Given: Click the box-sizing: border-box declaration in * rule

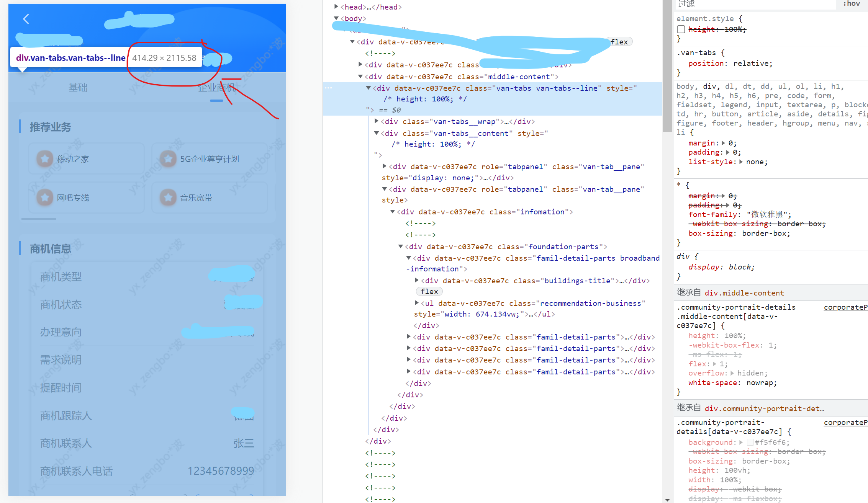Looking at the screenshot, I should [x=739, y=234].
